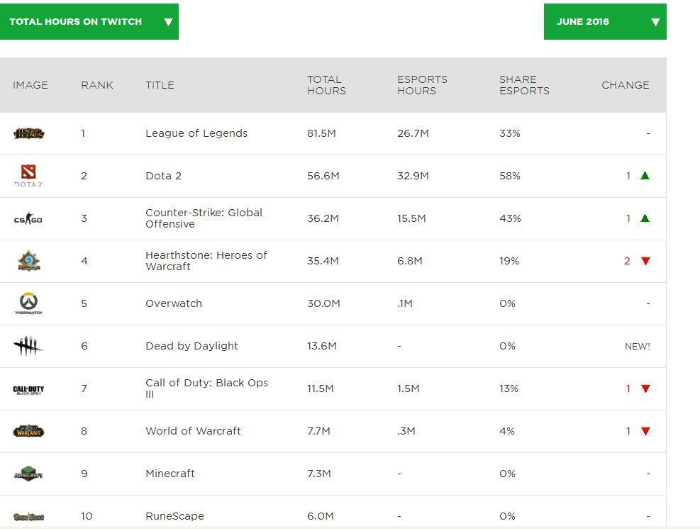
Task: Click the 4% share esports value
Action: click(x=507, y=431)
